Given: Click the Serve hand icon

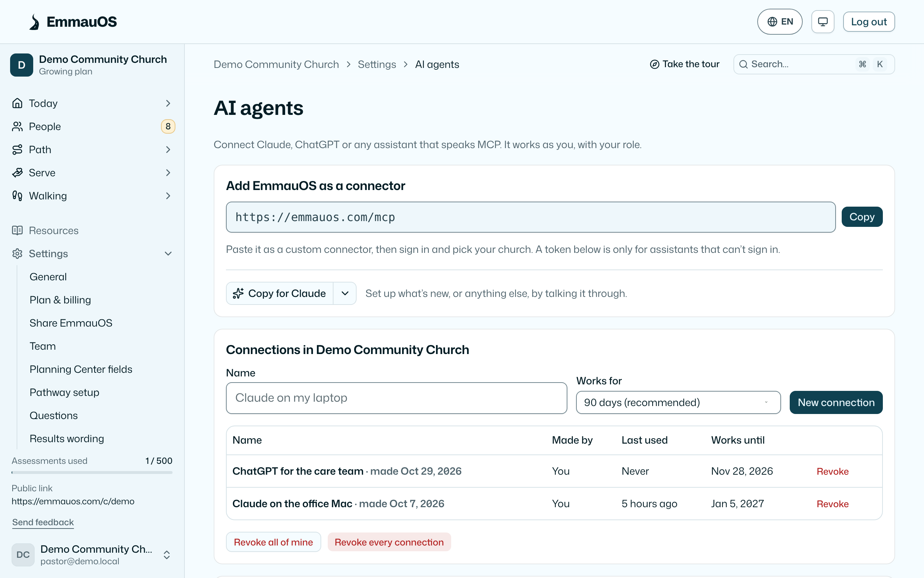Looking at the screenshot, I should (x=17, y=173).
